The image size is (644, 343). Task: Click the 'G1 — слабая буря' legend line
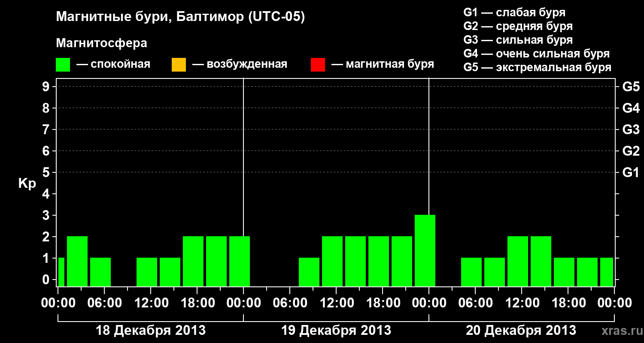coord(514,12)
